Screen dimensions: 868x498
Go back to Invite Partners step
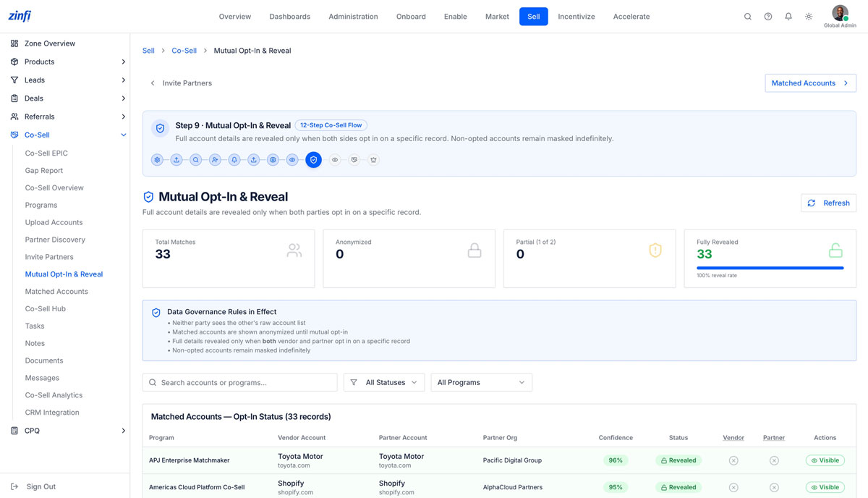click(181, 83)
